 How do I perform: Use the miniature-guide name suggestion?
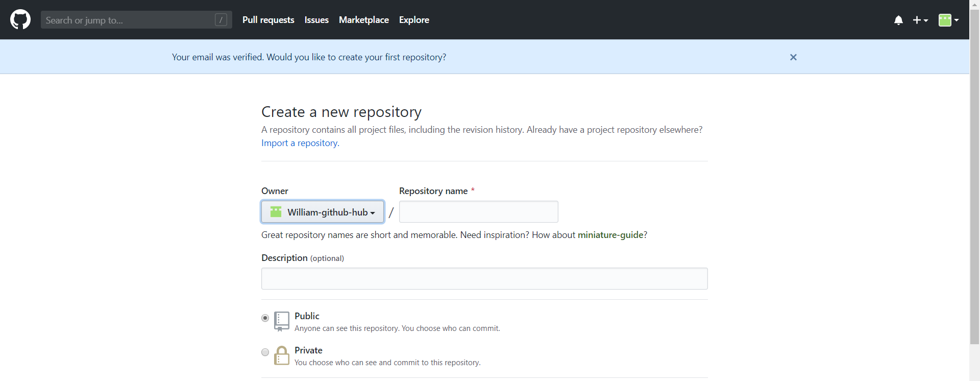[610, 235]
